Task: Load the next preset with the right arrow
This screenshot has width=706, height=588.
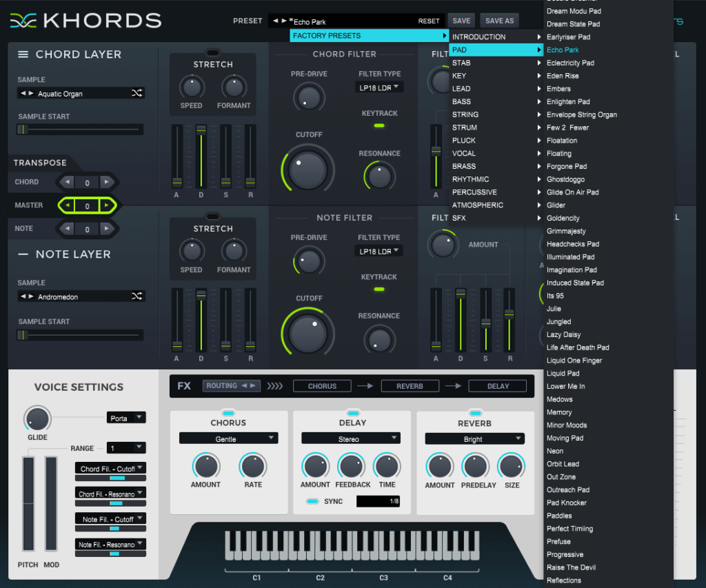Action: 284,21
